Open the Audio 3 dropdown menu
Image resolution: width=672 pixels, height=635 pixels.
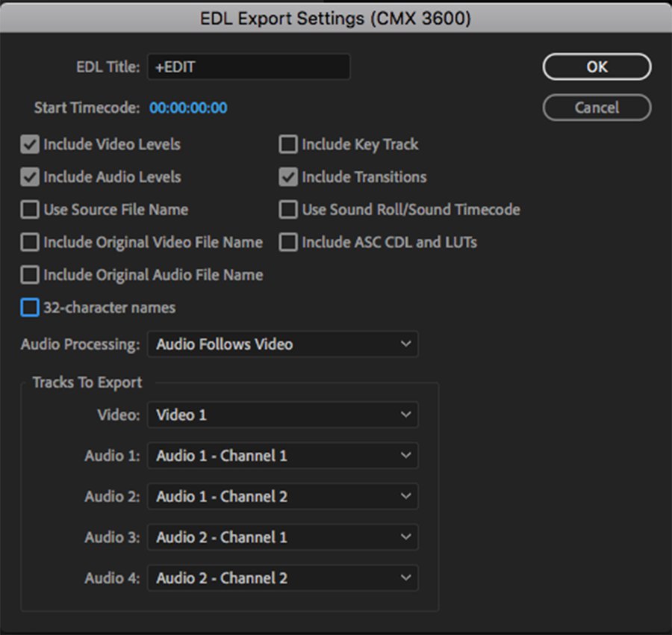(283, 537)
